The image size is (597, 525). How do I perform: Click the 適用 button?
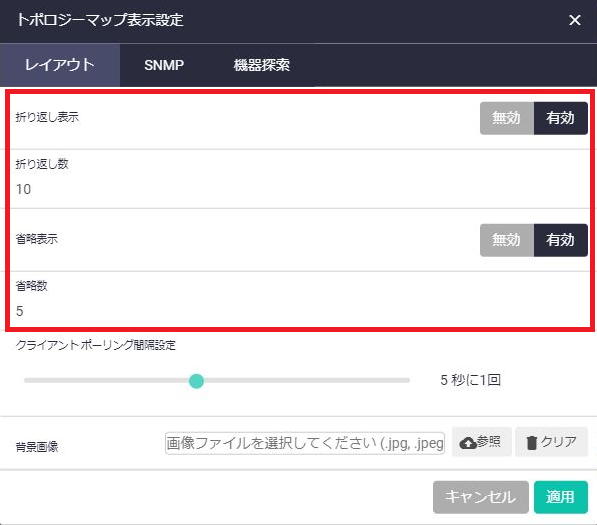(x=560, y=497)
